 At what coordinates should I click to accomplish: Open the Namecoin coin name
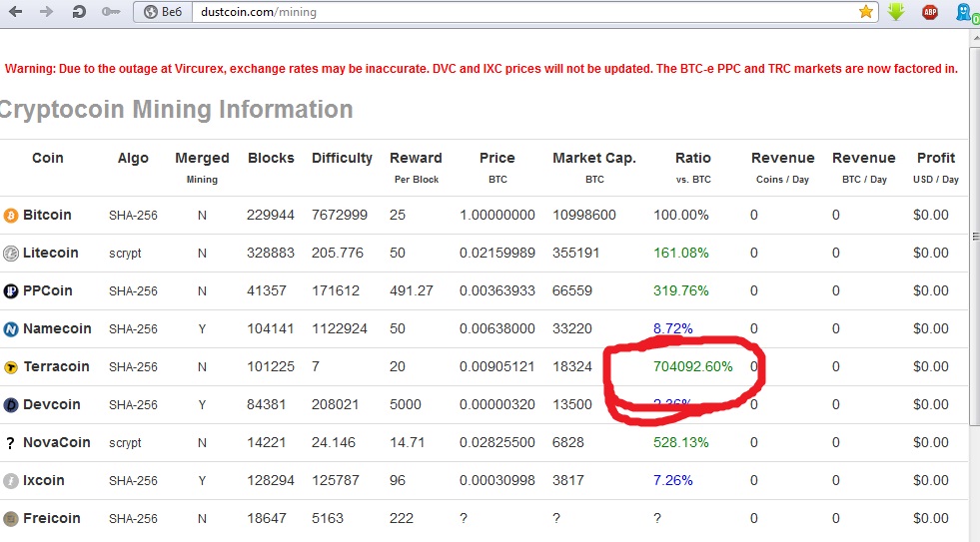(x=57, y=328)
